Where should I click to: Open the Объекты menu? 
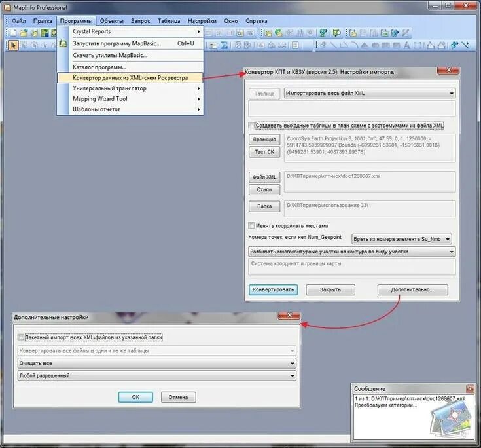112,21
